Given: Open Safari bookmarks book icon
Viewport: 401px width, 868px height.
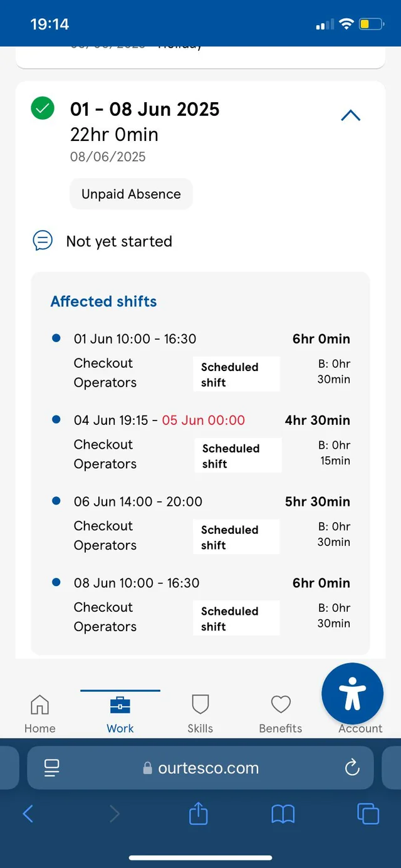Looking at the screenshot, I should (x=283, y=814).
